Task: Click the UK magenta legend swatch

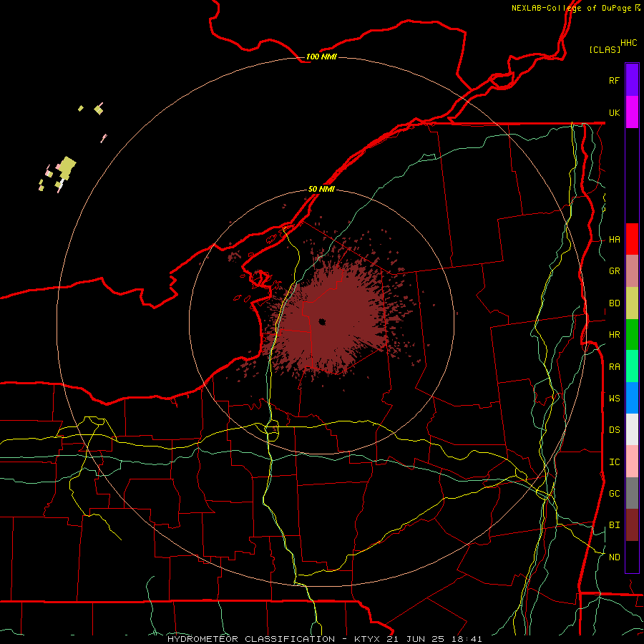Action: click(x=632, y=112)
